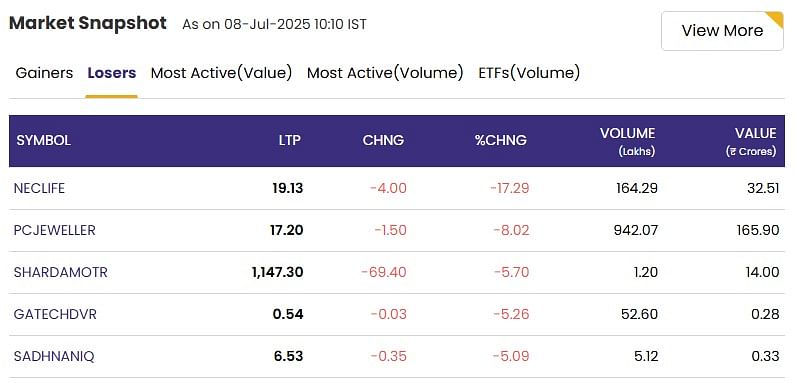794x388 pixels.
Task: Open the NECLIFE symbol link
Action: coord(39,188)
